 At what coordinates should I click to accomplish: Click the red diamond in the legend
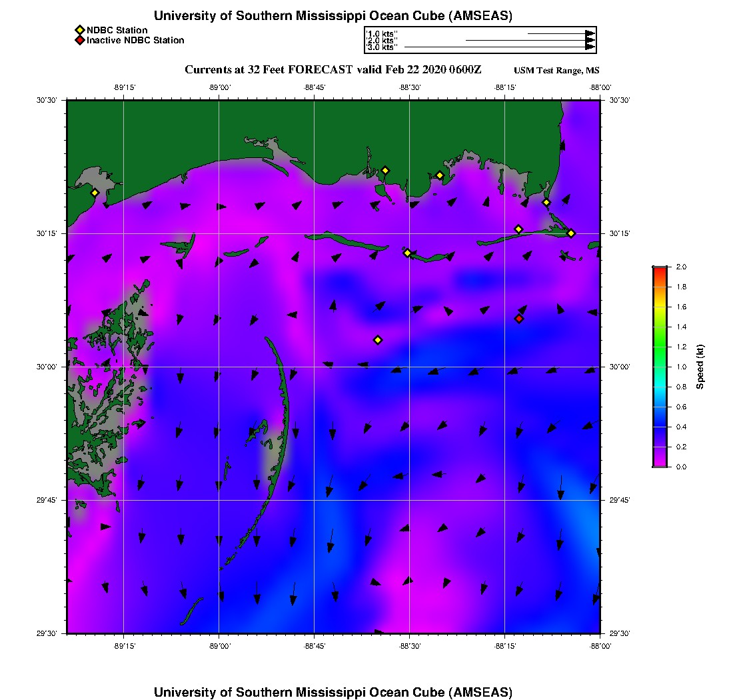click(x=79, y=40)
